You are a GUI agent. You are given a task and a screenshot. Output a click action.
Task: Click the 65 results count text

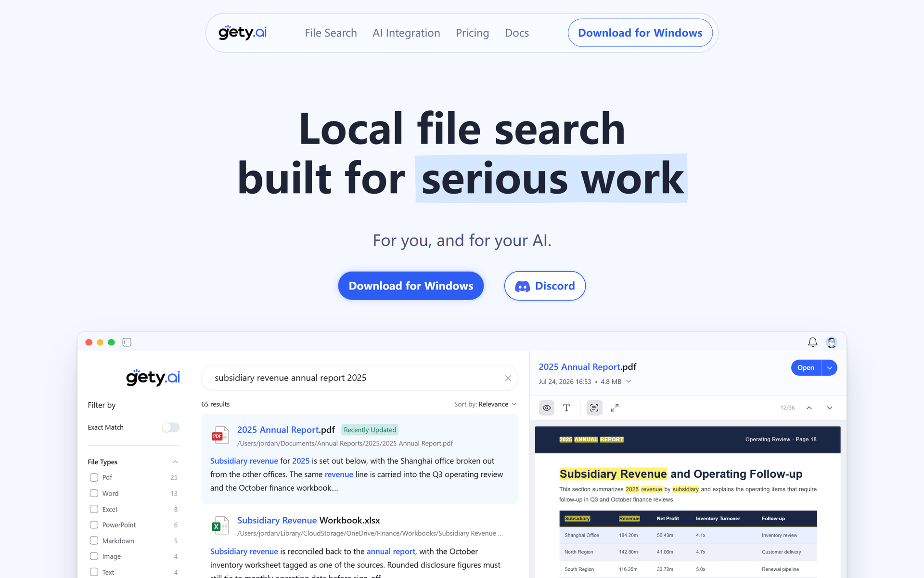215,404
